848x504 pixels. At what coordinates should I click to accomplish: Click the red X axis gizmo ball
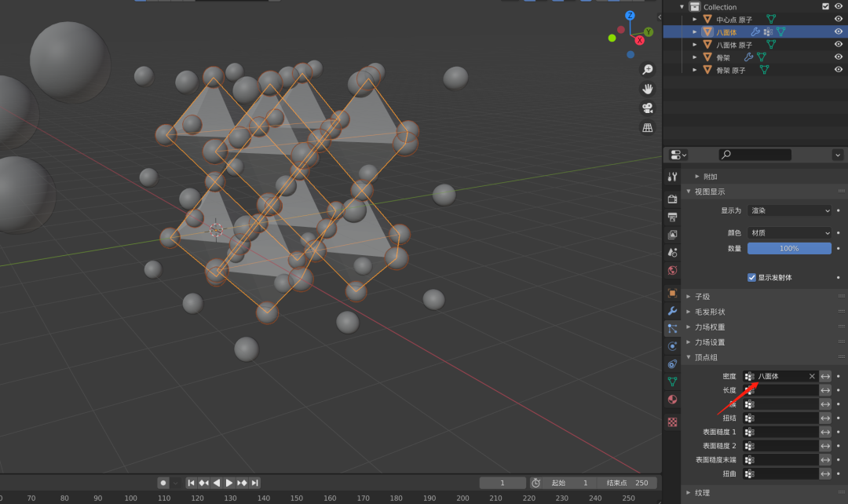point(639,40)
